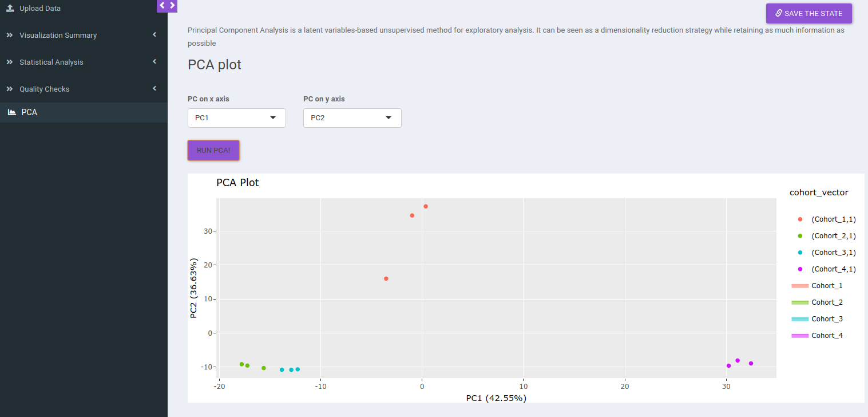
Task: Toggle Cohort_4 ellipse legend entry
Action: (817, 336)
